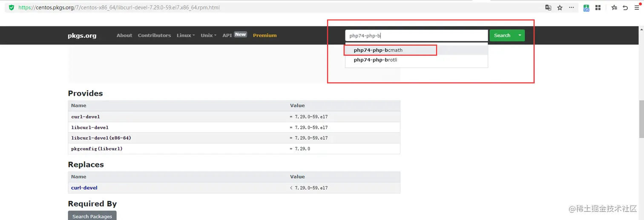
Task: Open the Premium link
Action: [265, 35]
